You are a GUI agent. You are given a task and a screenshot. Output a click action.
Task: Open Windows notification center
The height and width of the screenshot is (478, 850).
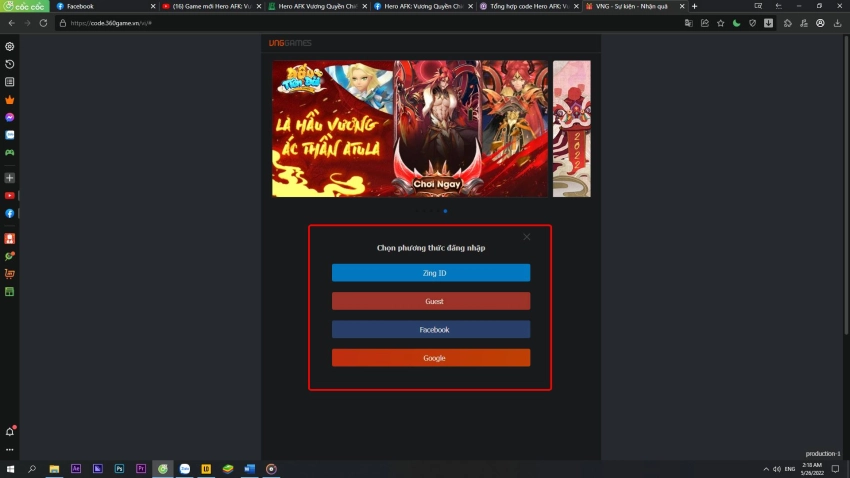pos(835,469)
